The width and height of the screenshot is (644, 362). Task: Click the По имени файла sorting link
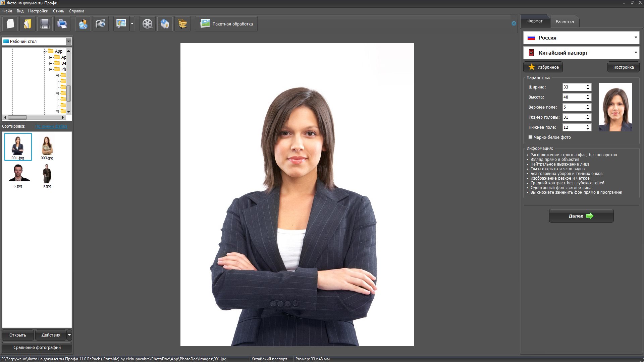point(51,126)
